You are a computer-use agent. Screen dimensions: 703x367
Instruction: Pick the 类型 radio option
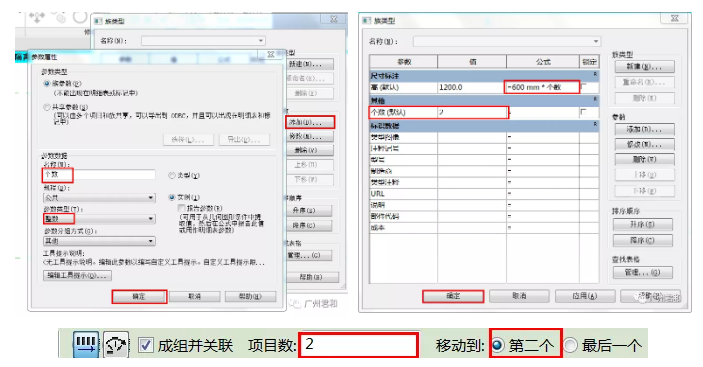coord(171,175)
